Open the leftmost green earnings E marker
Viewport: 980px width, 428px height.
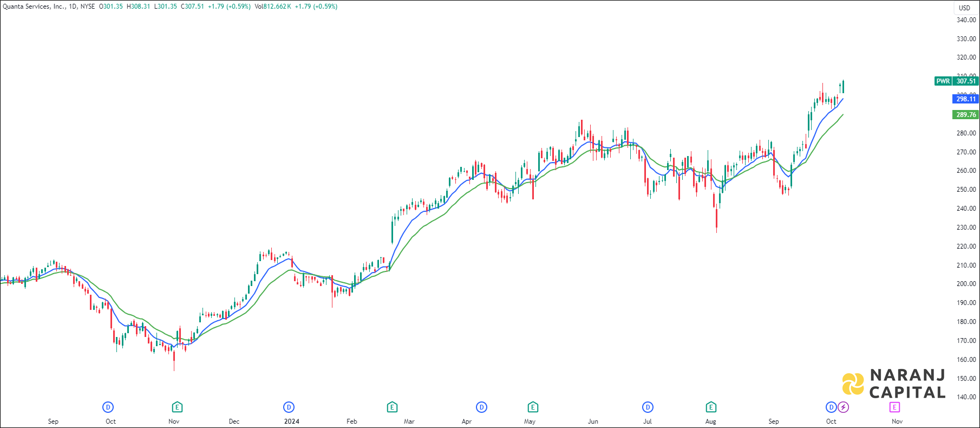(x=177, y=407)
